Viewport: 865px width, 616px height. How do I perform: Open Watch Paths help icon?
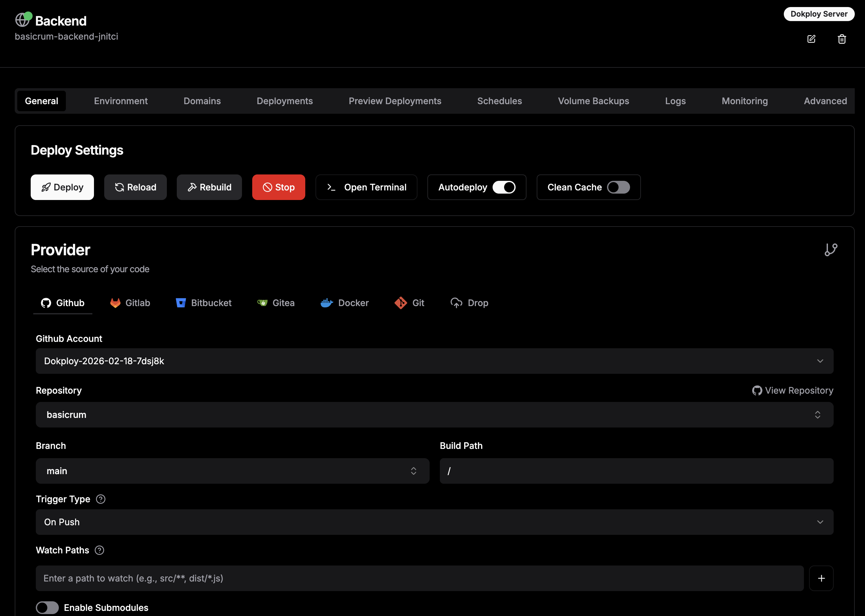[x=99, y=551]
